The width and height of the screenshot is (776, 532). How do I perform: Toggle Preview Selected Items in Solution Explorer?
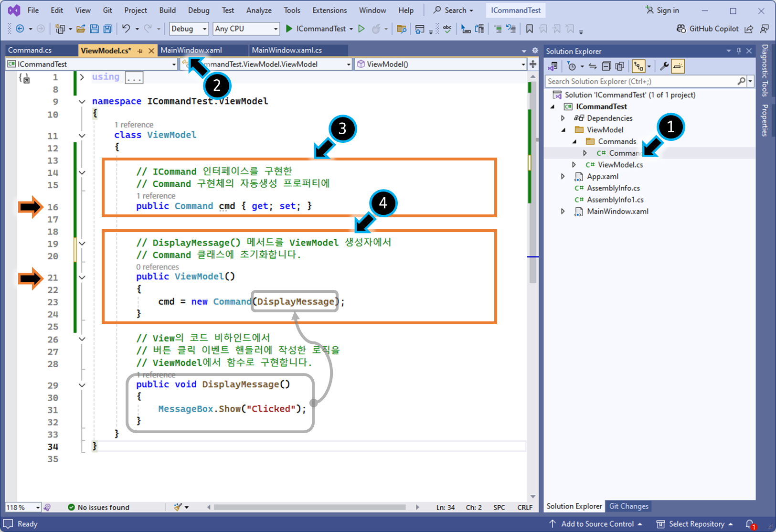[x=678, y=66]
